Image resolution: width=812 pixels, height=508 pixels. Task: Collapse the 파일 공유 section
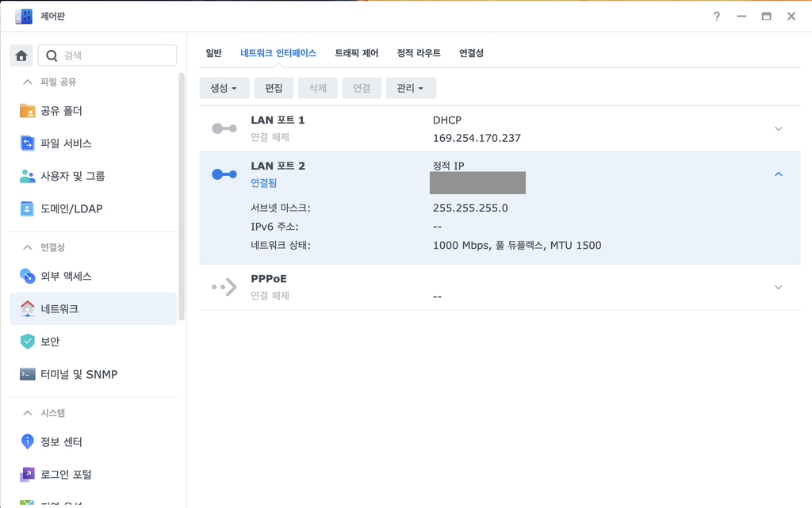28,82
